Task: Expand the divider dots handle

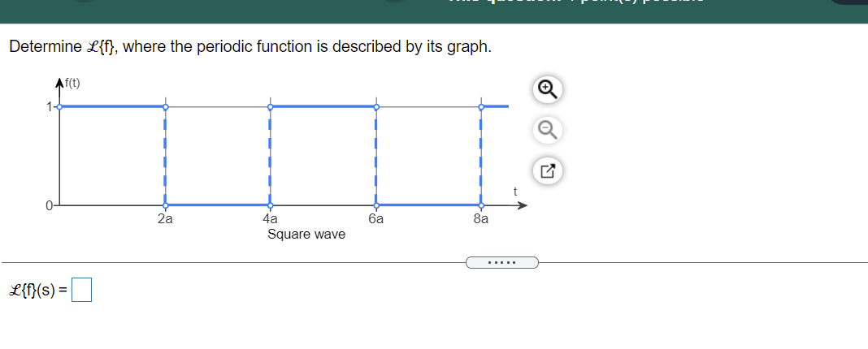Action: pos(502,262)
